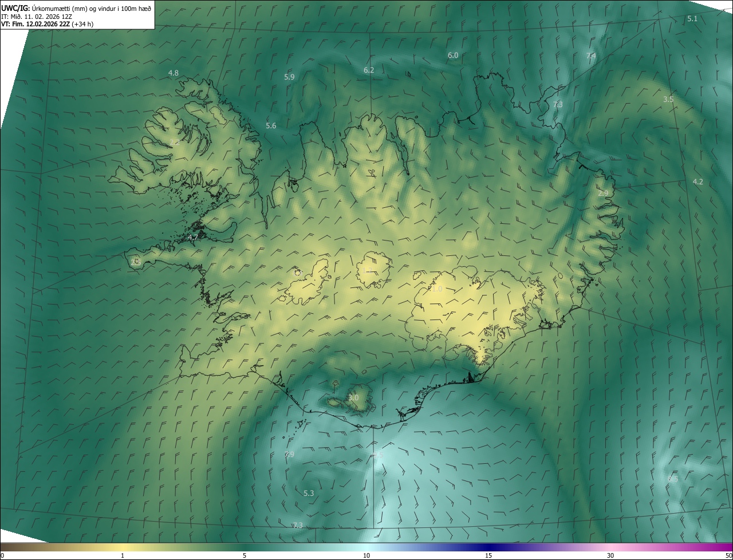Click the 2.9 value label
733x560 pixels.
(x=603, y=193)
